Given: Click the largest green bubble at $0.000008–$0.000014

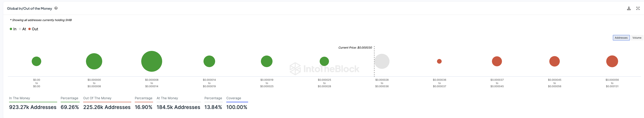Looking at the screenshot, I should pyautogui.click(x=151, y=61).
